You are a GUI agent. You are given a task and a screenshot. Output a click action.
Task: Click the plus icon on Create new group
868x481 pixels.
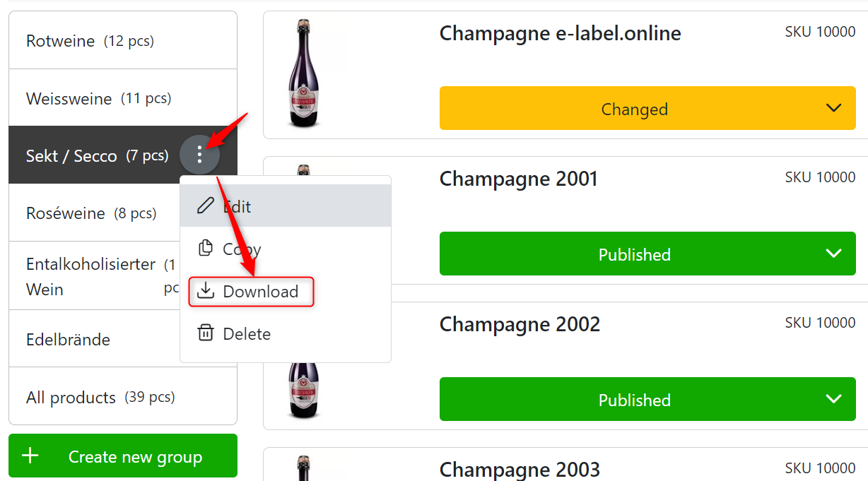(x=30, y=456)
